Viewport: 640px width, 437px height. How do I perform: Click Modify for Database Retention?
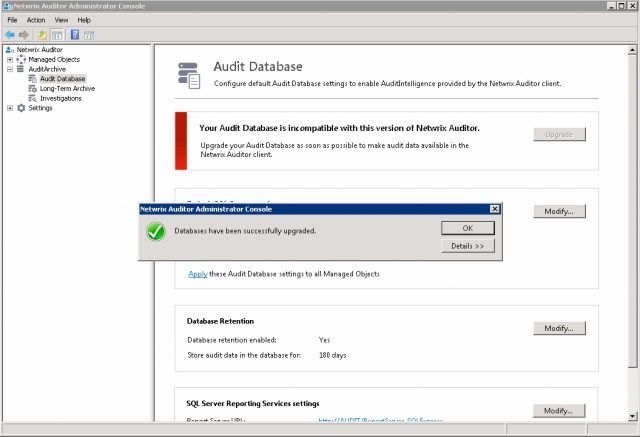tap(559, 328)
